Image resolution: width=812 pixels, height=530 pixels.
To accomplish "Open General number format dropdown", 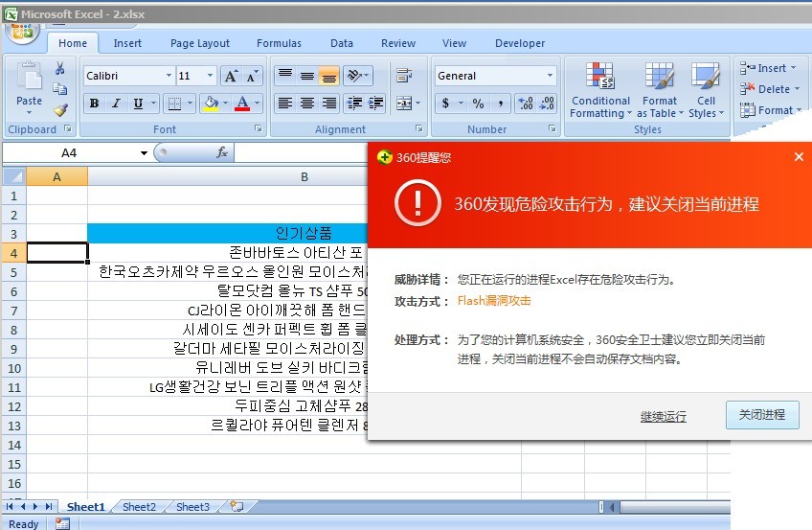I will 550,76.
